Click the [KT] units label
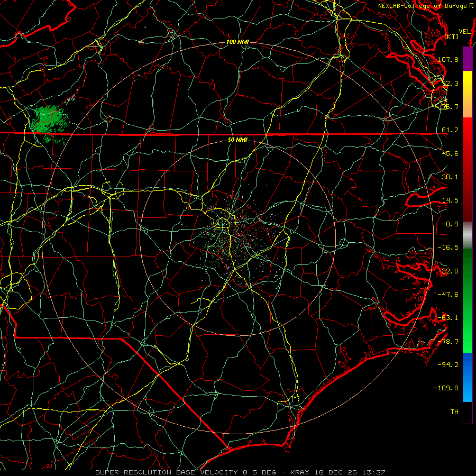The height and width of the screenshot is (476, 476). 452,36
